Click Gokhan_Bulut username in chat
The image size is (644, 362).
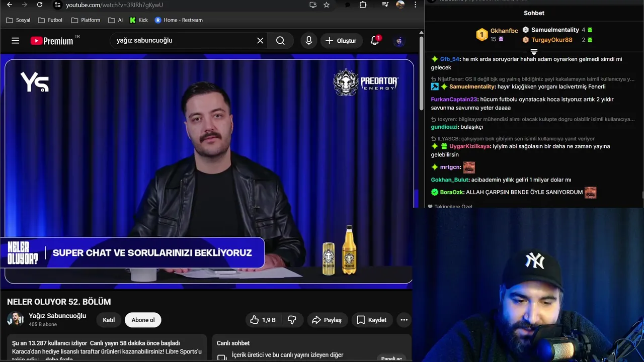(450, 179)
